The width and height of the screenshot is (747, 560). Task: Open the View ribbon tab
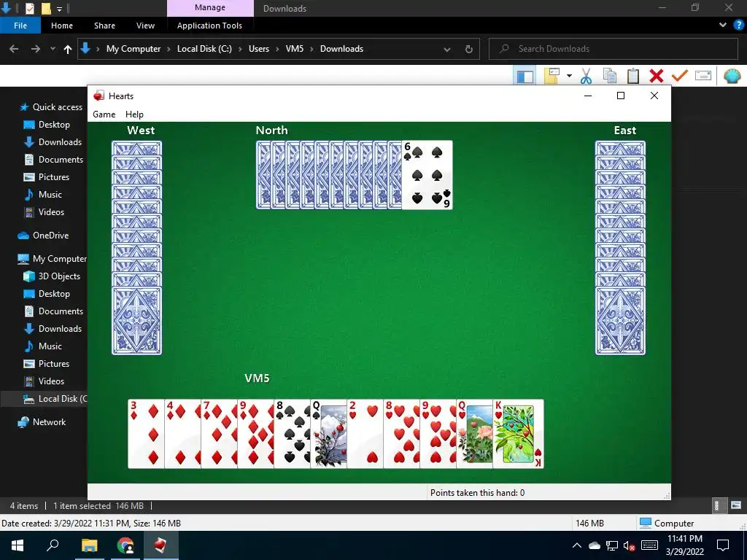pyautogui.click(x=145, y=26)
